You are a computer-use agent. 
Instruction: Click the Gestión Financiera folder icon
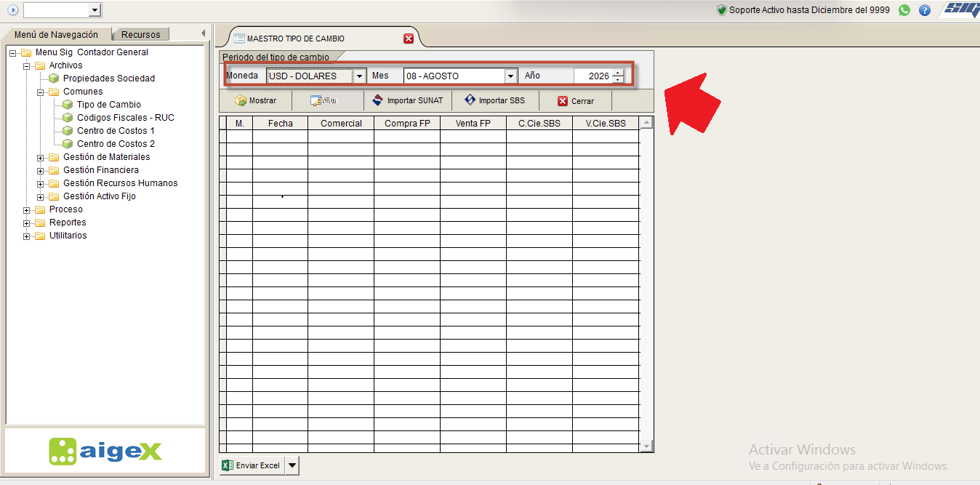54,170
